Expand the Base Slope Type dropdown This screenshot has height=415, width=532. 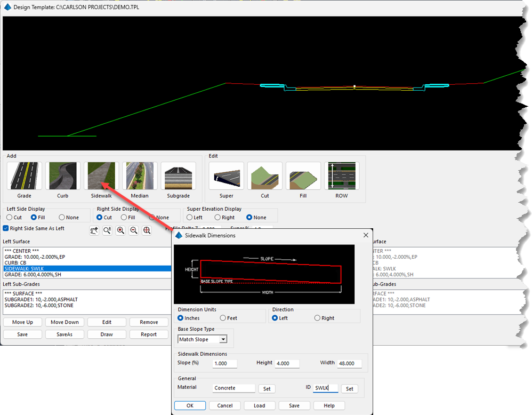[223, 339]
